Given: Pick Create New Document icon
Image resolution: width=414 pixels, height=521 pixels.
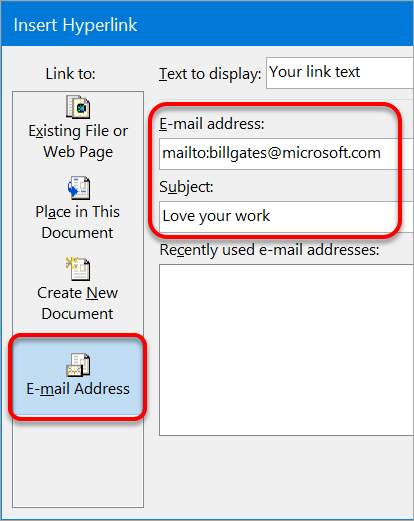Looking at the screenshot, I should click(x=78, y=269).
